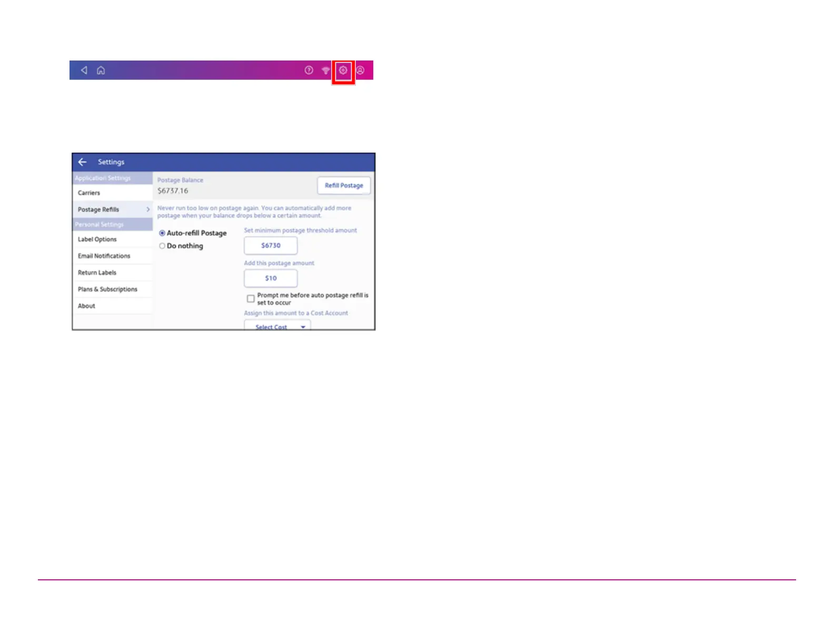The width and height of the screenshot is (834, 644).
Task: Open Return Labels settings
Action: coord(113,273)
